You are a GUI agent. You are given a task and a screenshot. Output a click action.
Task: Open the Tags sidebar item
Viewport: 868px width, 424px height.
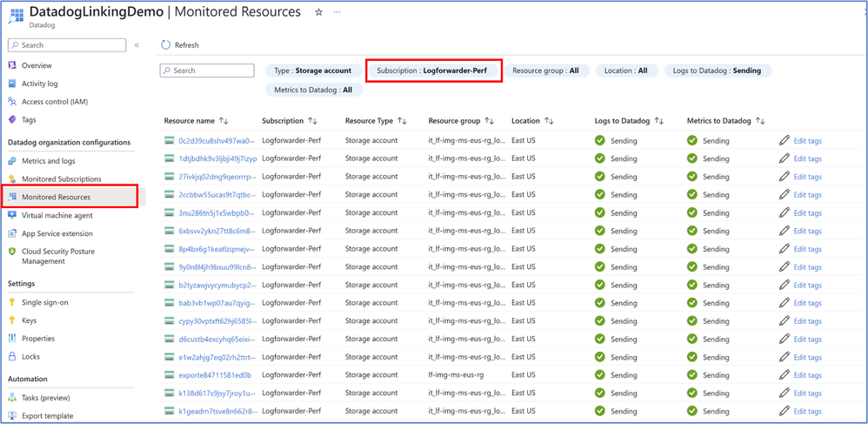[x=29, y=120]
